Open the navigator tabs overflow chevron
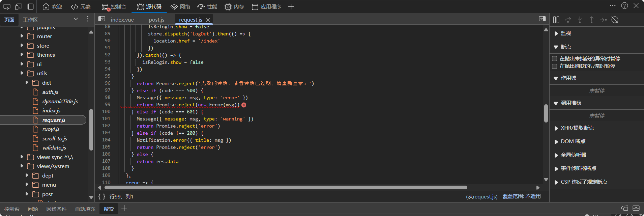 pyautogui.click(x=76, y=19)
